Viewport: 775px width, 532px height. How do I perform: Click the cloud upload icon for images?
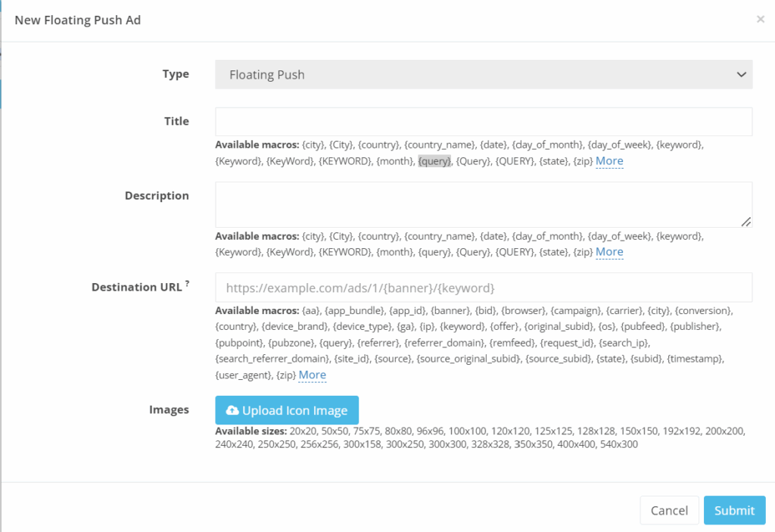point(232,410)
